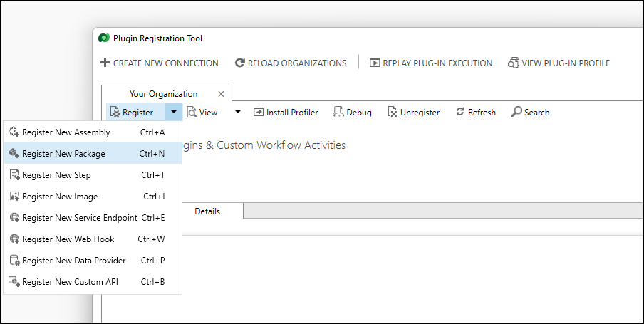Click Install Profiler in toolbar
The width and height of the screenshot is (644, 324).
point(286,113)
